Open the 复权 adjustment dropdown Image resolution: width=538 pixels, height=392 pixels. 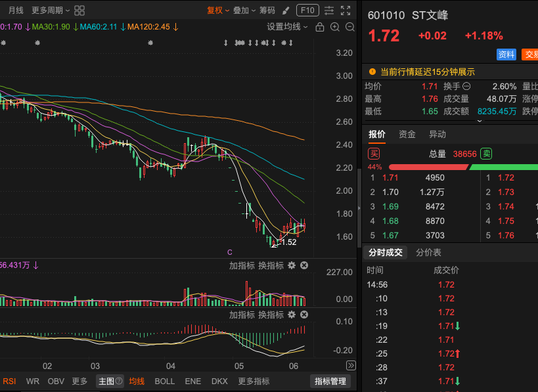click(218, 11)
